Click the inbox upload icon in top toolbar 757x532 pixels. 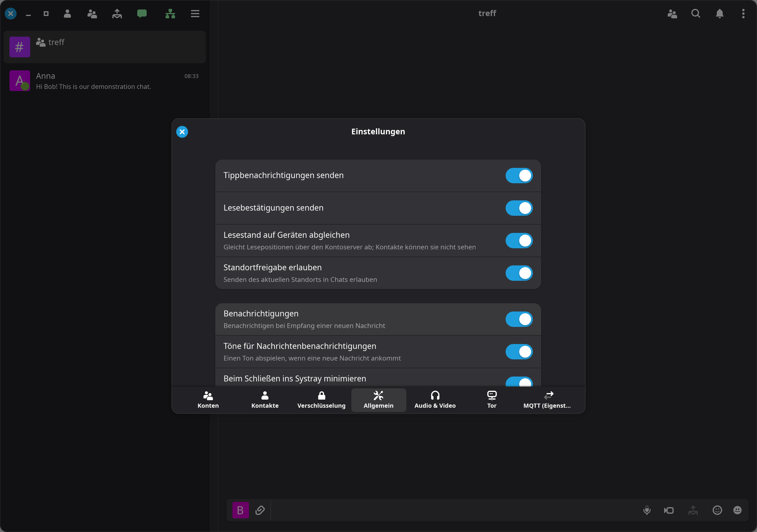(x=117, y=14)
